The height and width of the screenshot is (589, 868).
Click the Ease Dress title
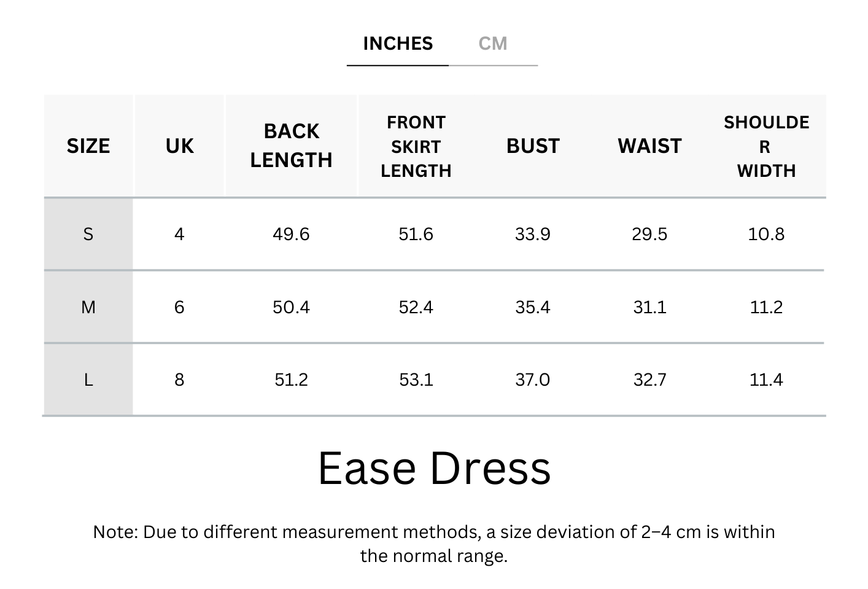coord(434,469)
